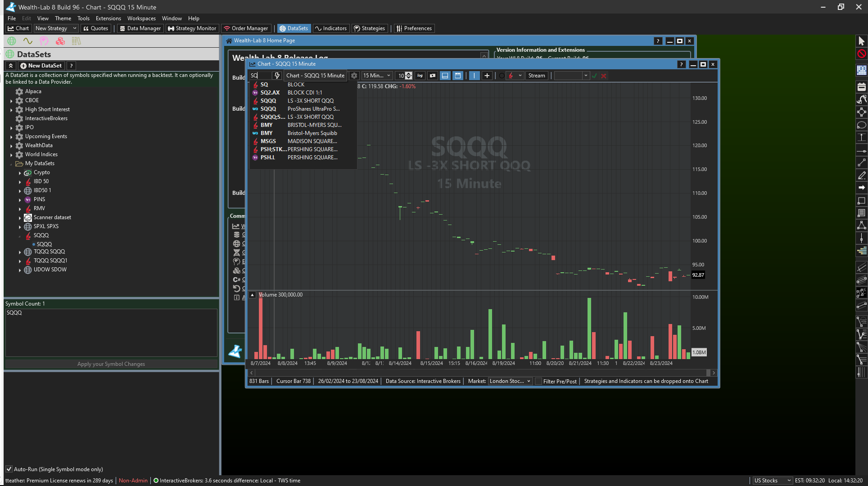This screenshot has height=486, width=868.
Task: Select the pointer cursor tool
Action: [x=861, y=41]
